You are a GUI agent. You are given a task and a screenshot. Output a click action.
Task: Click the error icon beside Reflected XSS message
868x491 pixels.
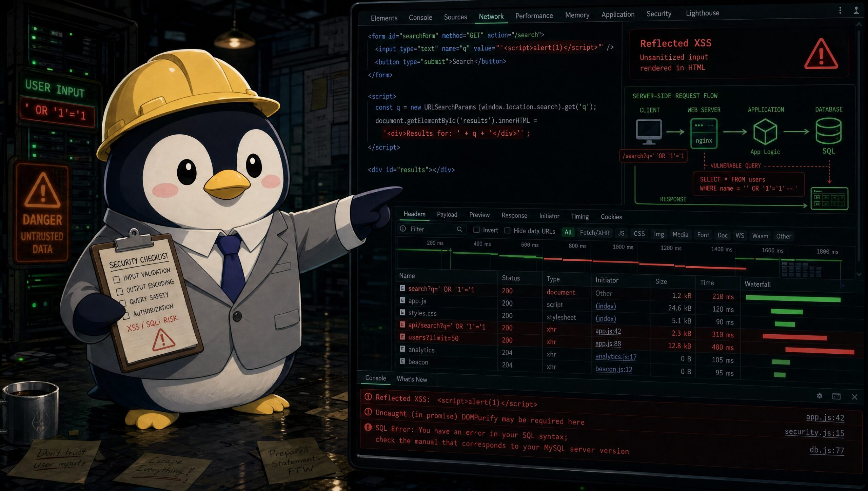[x=368, y=396]
